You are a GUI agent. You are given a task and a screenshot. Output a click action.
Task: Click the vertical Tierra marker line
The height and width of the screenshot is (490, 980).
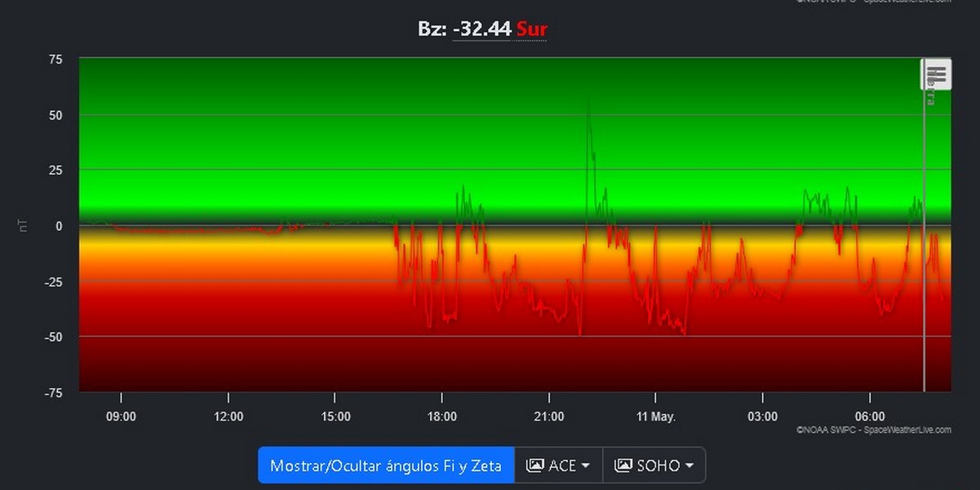click(x=924, y=245)
